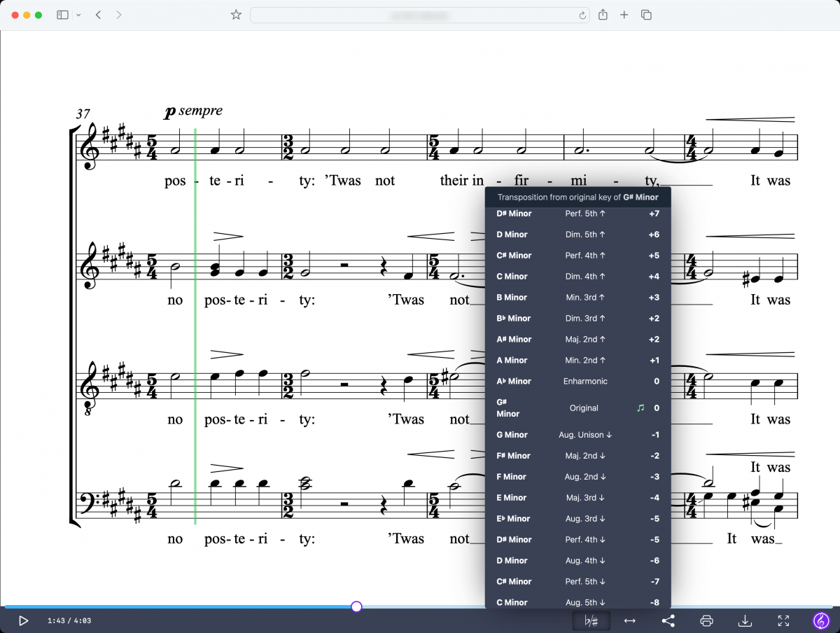840x633 pixels.
Task: Toggle the browser sidebar panel
Action: coord(62,15)
